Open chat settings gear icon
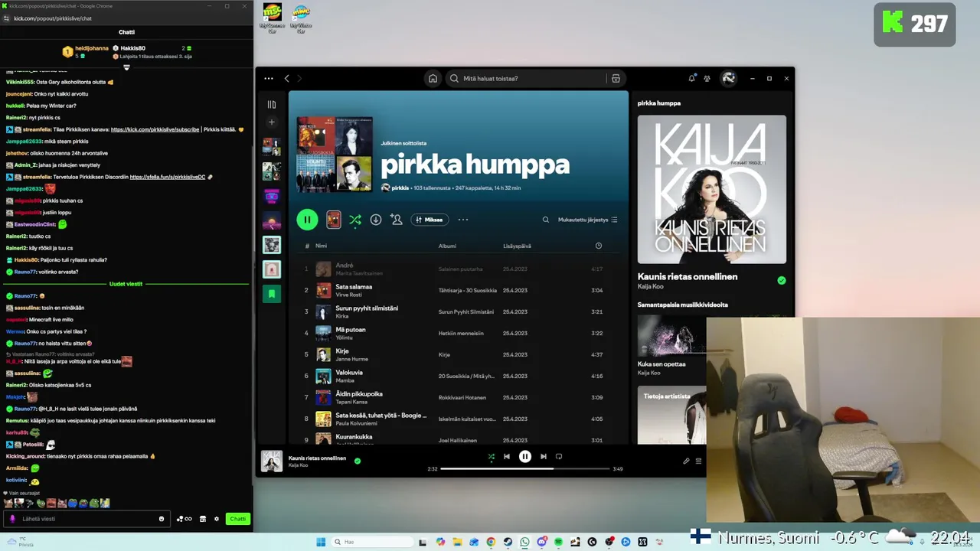Viewport: 980px width, 551px height. (x=217, y=519)
